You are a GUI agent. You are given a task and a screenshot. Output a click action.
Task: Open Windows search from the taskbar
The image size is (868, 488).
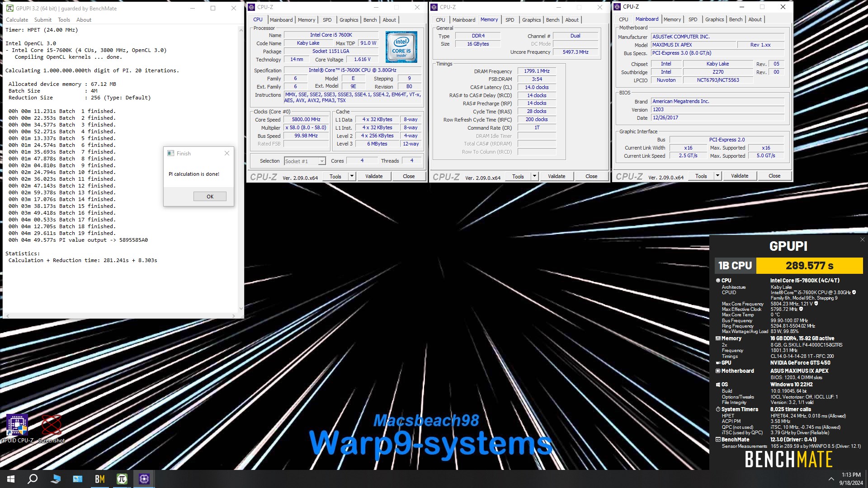pyautogui.click(x=33, y=479)
